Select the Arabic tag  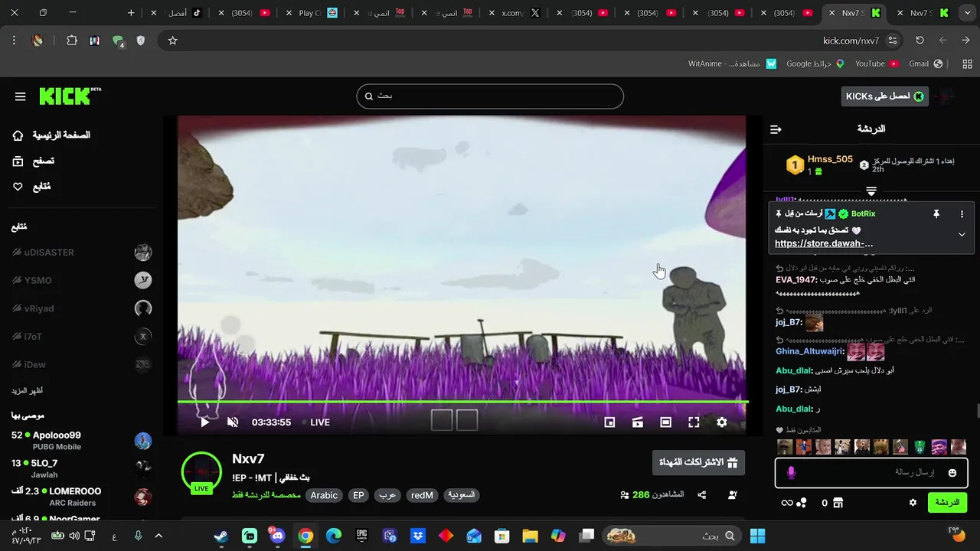click(x=324, y=495)
